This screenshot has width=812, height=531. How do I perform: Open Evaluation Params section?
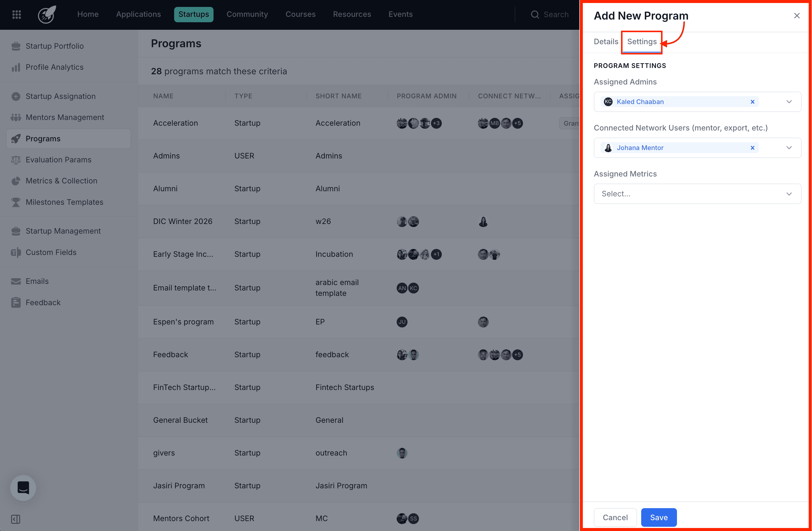point(58,160)
